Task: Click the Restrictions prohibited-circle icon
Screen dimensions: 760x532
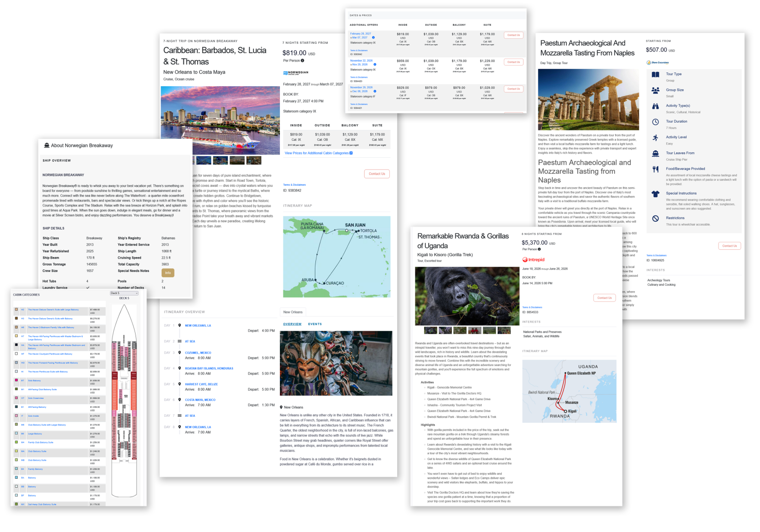Action: click(x=656, y=218)
